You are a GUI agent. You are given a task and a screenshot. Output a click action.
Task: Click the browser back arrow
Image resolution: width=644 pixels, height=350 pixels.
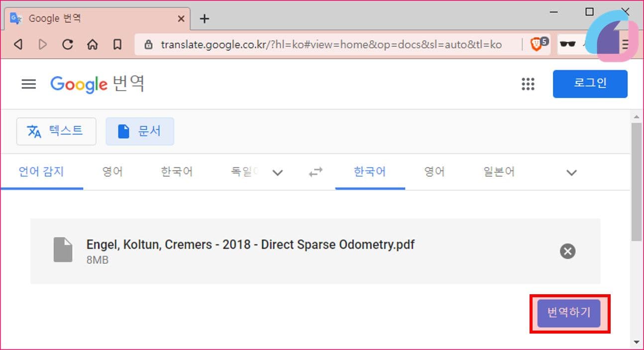tap(18, 45)
